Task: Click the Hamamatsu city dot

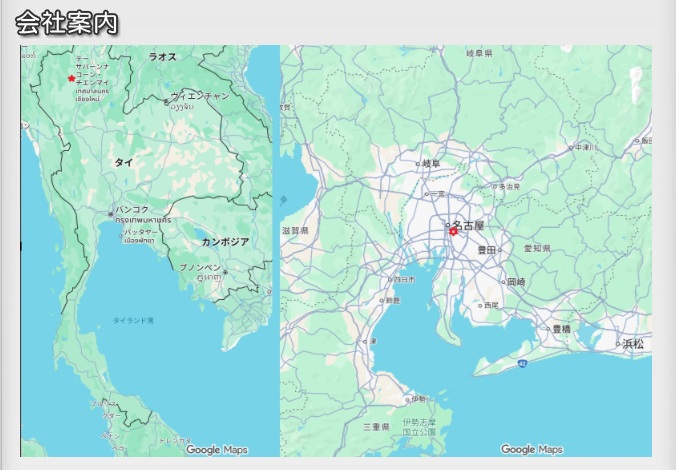Action: tap(619, 344)
